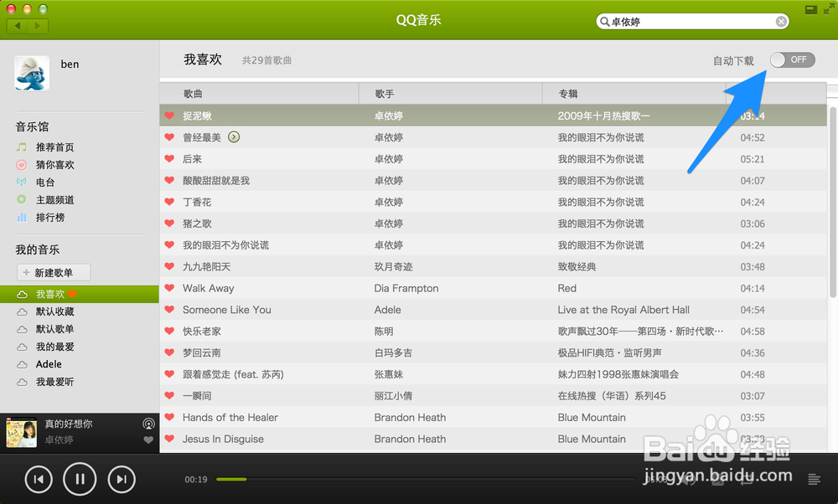Switch to mini player mode
838x504 pixels.
810,8
